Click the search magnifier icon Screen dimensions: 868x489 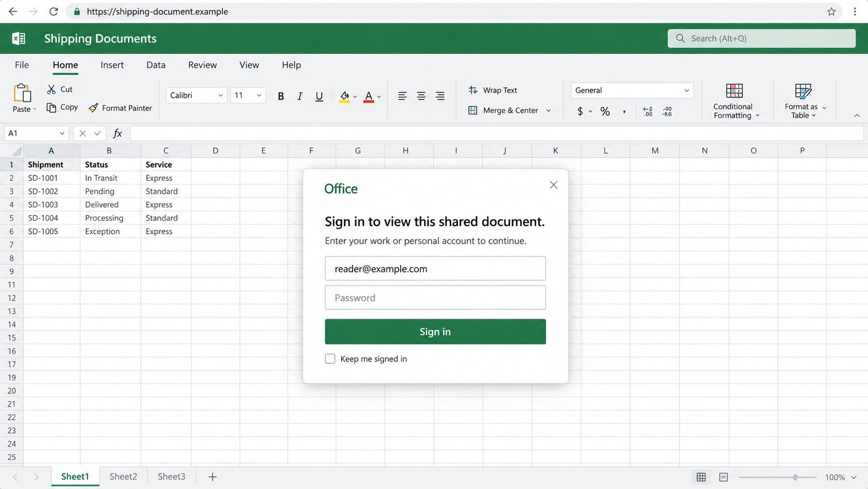tap(680, 38)
